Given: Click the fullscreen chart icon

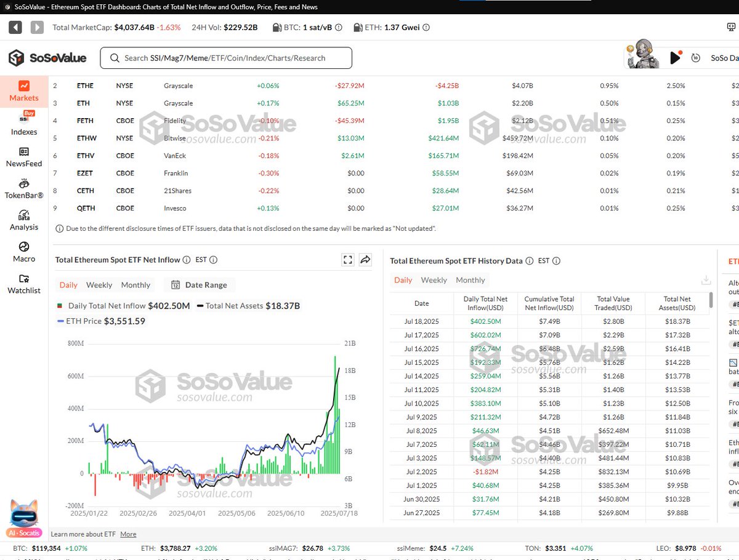Looking at the screenshot, I should click(x=348, y=260).
